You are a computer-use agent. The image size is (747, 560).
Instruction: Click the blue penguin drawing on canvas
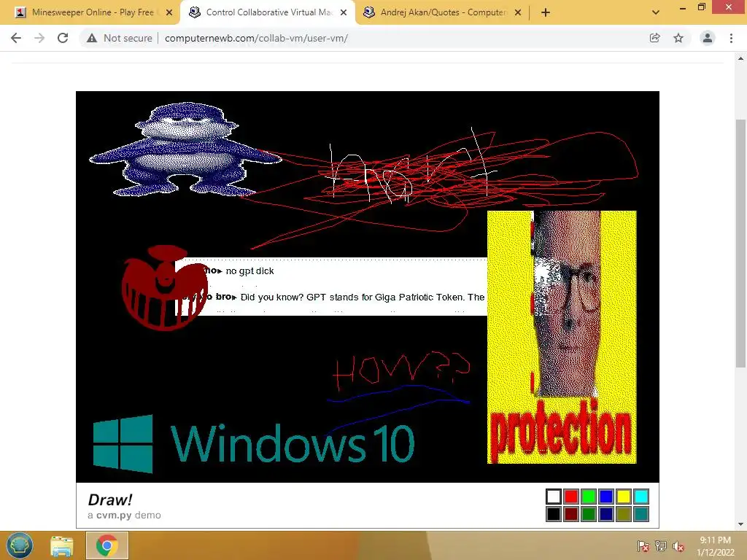coord(185,149)
